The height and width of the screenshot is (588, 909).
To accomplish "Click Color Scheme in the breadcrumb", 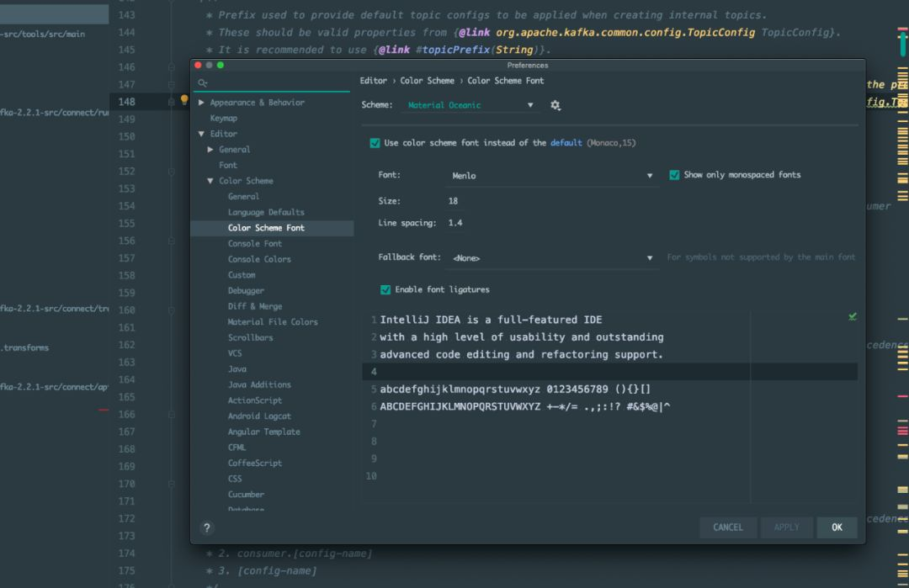I will click(x=427, y=81).
